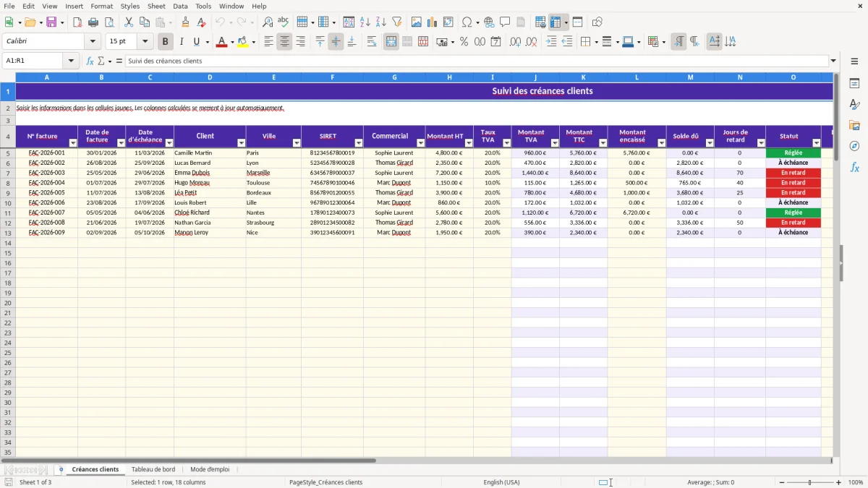Insert a chart
The image size is (868, 488).
(x=433, y=22)
